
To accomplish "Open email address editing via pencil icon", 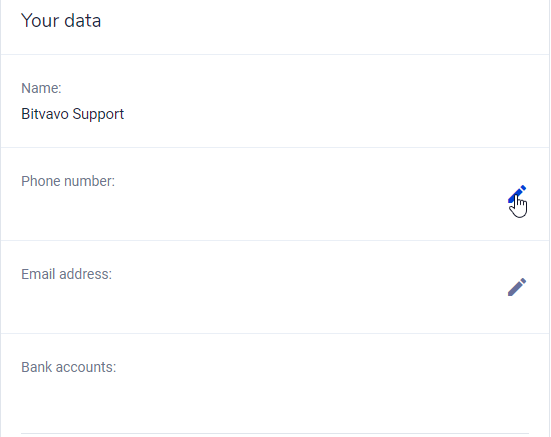I will tap(517, 287).
